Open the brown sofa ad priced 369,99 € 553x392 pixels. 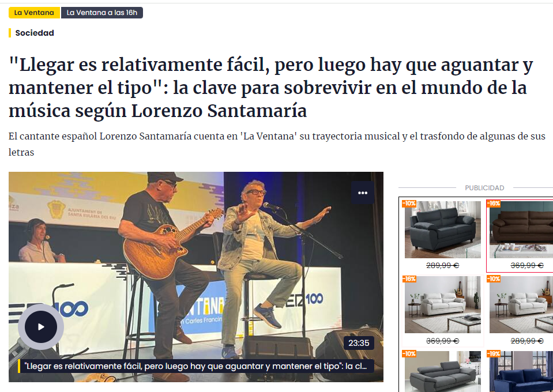520,235
